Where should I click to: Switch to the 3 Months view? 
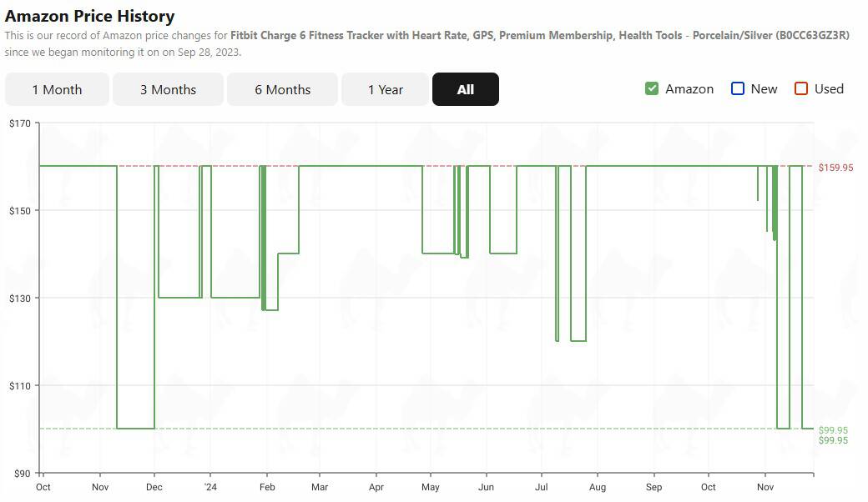[x=168, y=89]
